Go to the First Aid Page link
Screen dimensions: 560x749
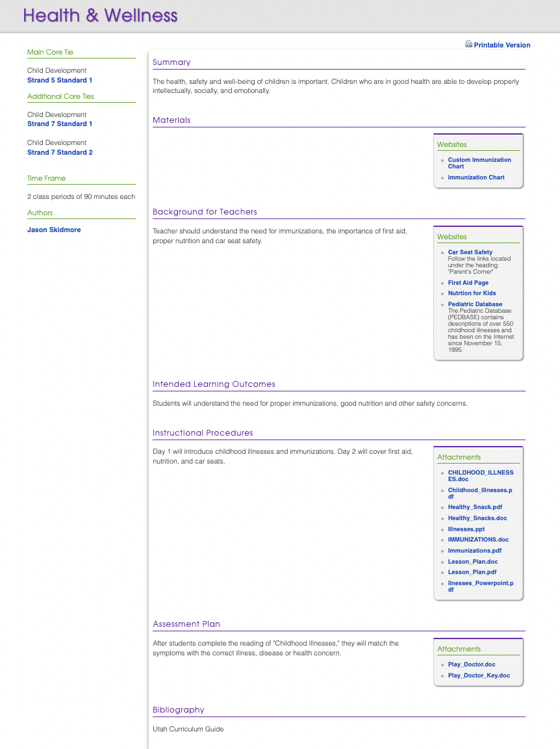(468, 283)
